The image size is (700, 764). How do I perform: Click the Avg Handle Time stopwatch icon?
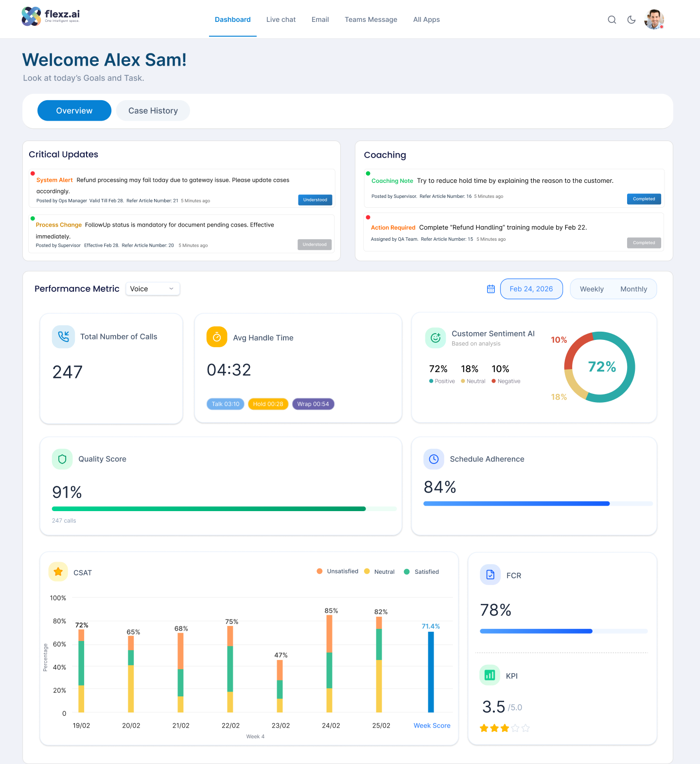pos(217,337)
